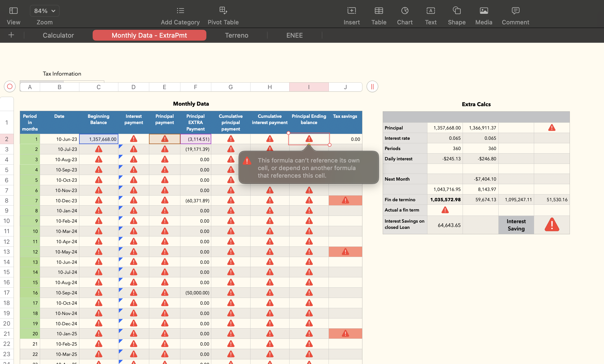604x364 pixels.
Task: Click the add-column handle beside column J
Action: click(x=372, y=87)
